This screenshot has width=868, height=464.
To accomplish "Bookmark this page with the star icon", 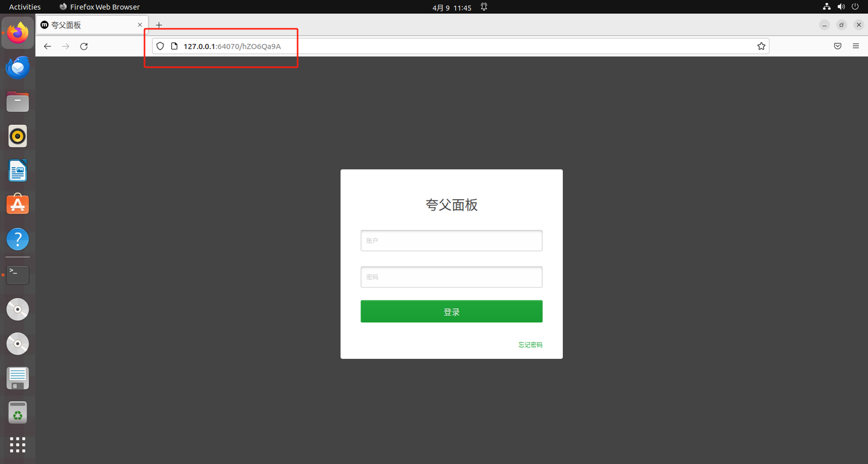I will click(761, 46).
